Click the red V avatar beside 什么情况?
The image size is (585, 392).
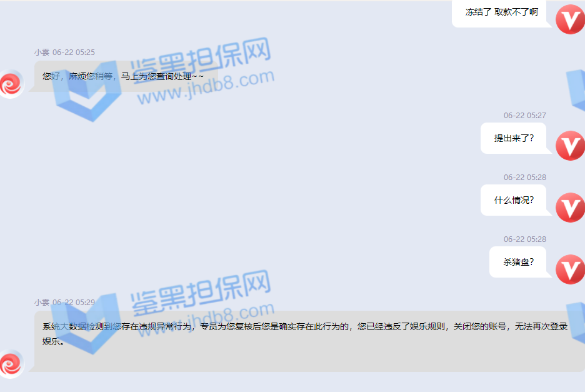pos(569,207)
